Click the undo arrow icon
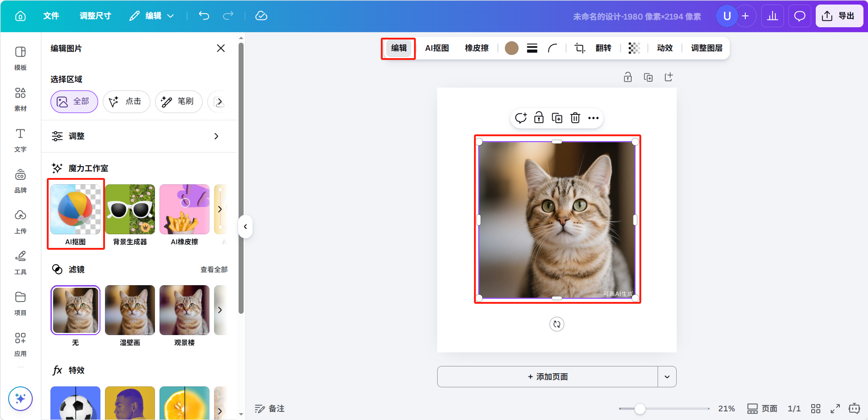 pyautogui.click(x=204, y=16)
